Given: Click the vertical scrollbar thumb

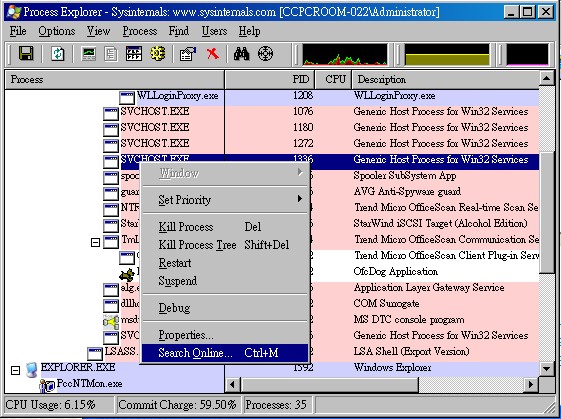Looking at the screenshot, I should coord(547,212).
